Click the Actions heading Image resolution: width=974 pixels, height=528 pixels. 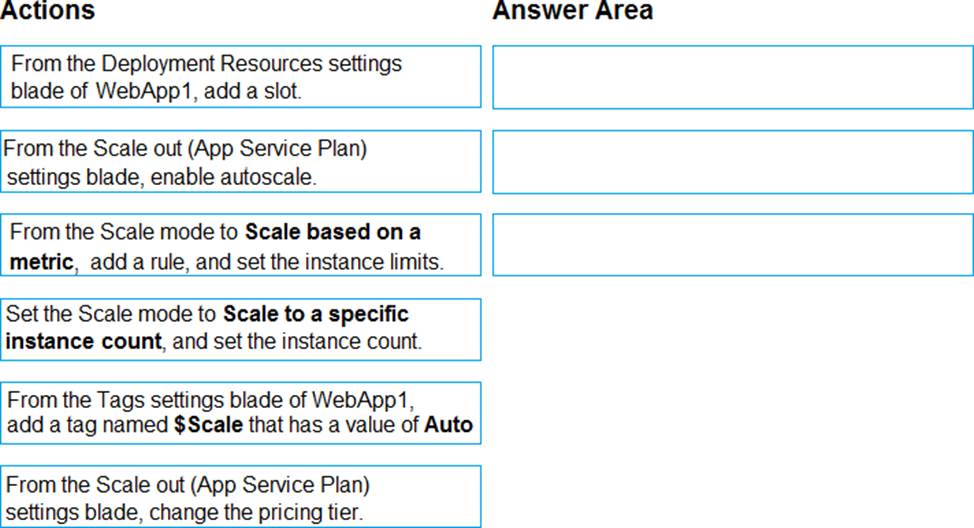coord(48,11)
